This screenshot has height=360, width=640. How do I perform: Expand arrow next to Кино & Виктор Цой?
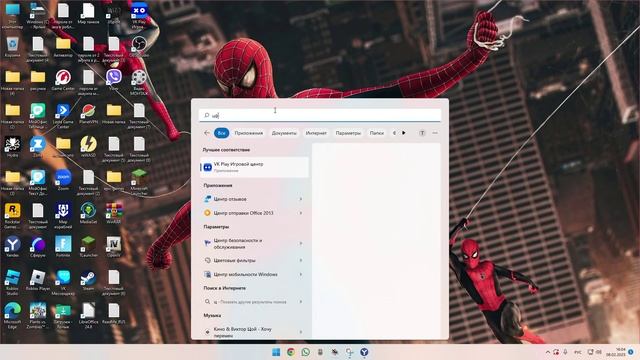301,332
